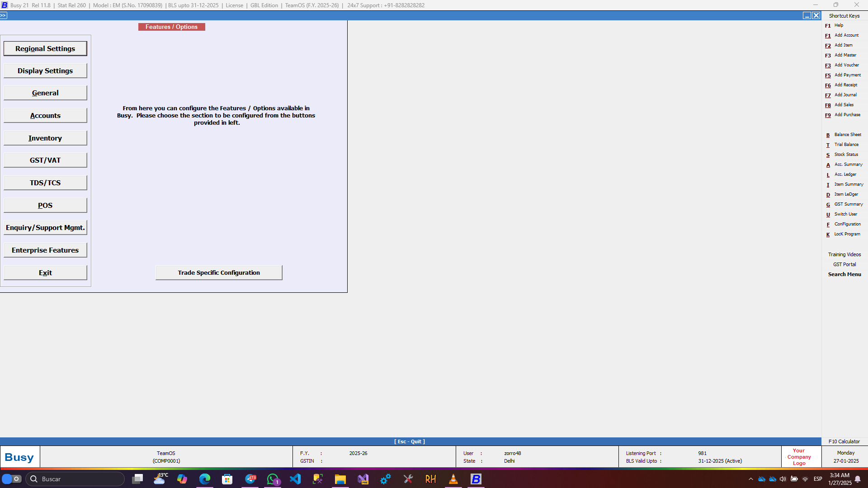Open Regional Settings configuration
This screenshot has width=868, height=488.
point(45,48)
